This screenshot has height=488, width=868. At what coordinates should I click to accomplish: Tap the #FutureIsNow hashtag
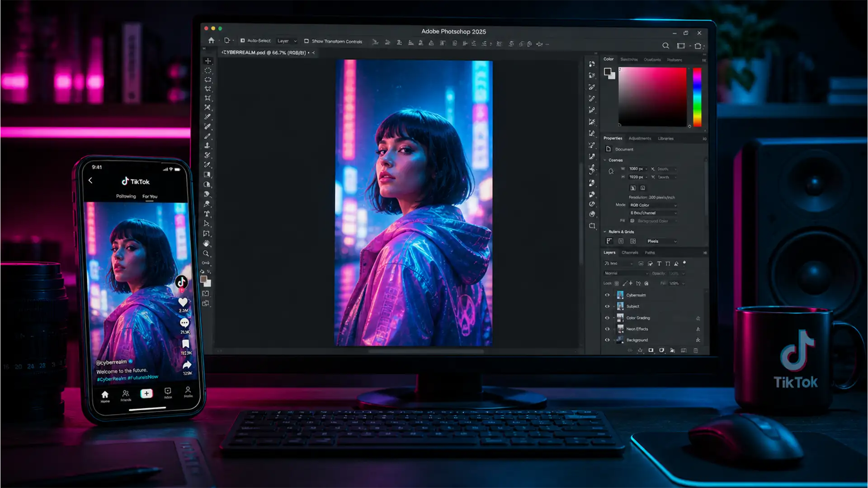click(143, 377)
